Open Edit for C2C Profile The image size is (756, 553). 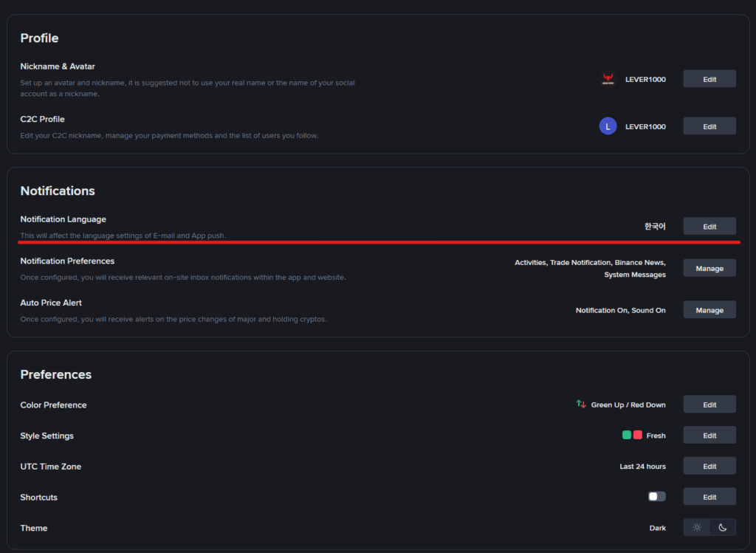(709, 126)
